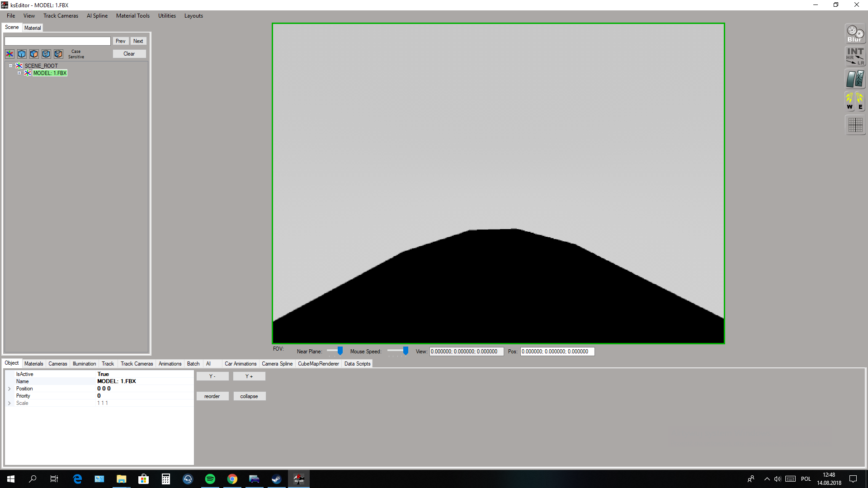
Task: Click the scene search input field
Action: coord(57,41)
